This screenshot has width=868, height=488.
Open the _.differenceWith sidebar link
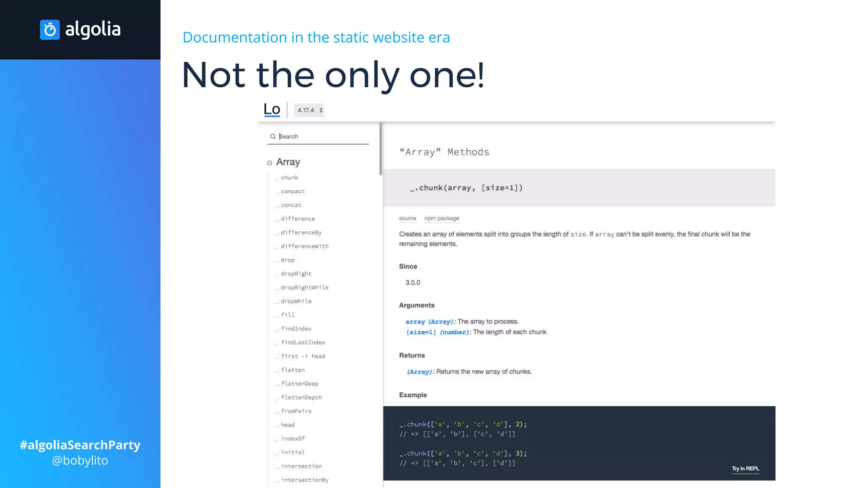click(302, 246)
